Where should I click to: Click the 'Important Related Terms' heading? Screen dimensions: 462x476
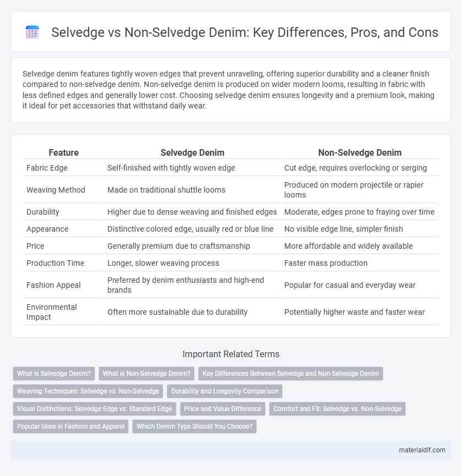coord(231,354)
